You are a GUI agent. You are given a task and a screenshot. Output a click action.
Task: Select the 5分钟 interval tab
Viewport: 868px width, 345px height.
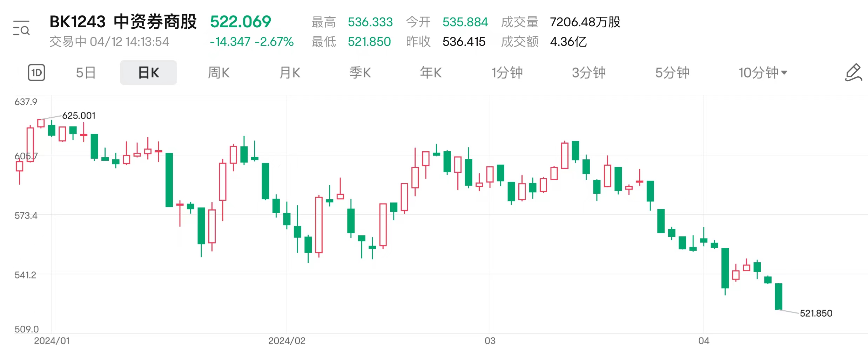pyautogui.click(x=672, y=73)
